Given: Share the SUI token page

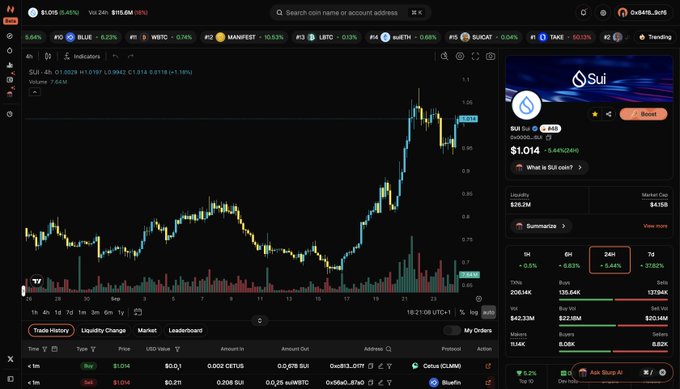Looking at the screenshot, I should 609,114.
